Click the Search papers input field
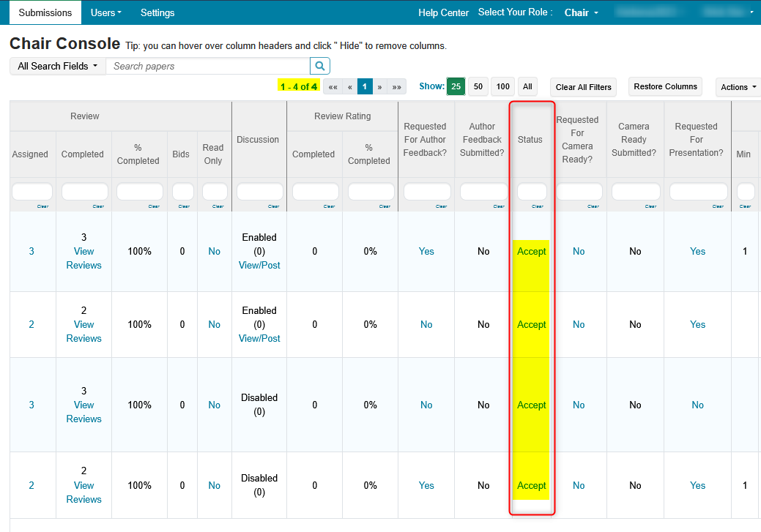761x532 pixels. (207, 66)
